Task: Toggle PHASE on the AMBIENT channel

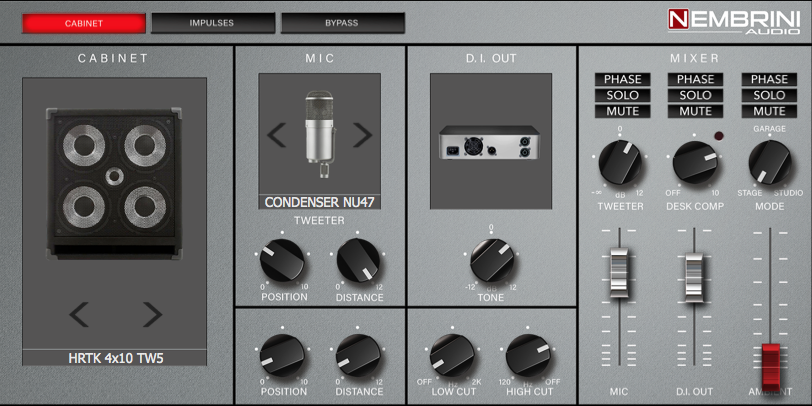Action: click(x=770, y=79)
